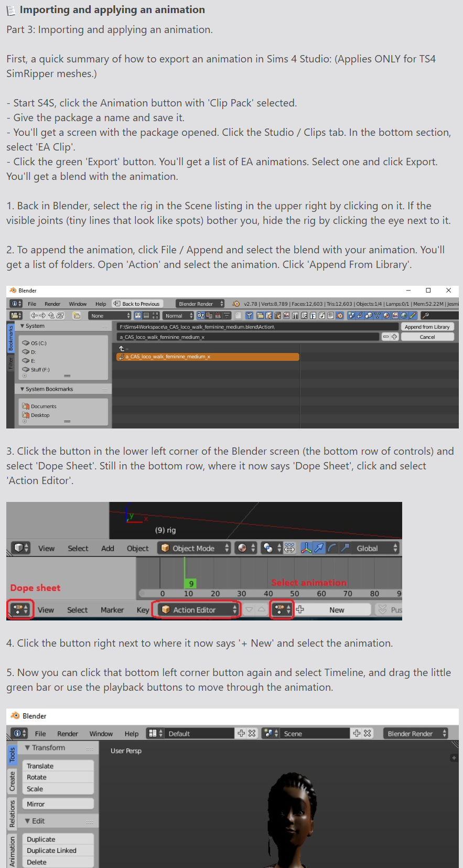Select the a_CAS_loco_walk_feminine_medium_x file entry
Image resolution: width=463 pixels, height=868 pixels.
208,357
